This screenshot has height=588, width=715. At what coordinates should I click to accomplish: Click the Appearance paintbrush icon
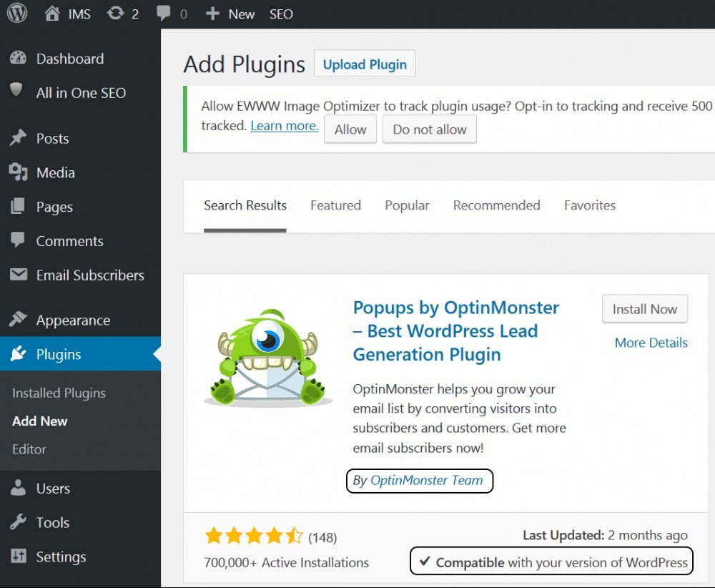point(19,319)
